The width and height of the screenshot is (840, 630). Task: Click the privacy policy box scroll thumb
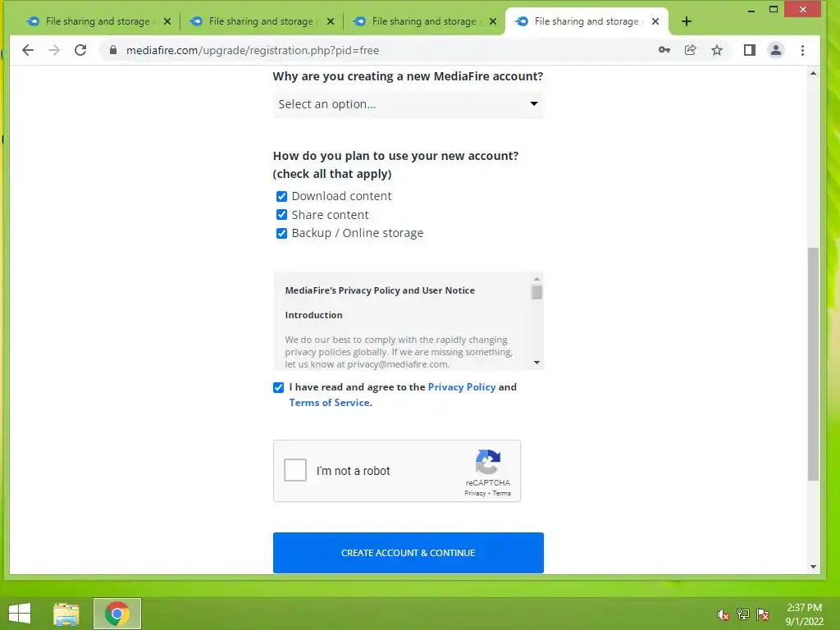[x=536, y=292]
